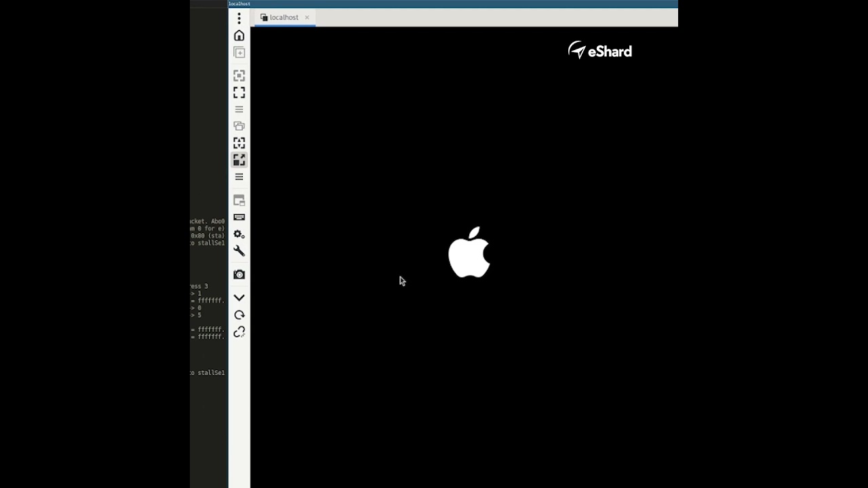Click the new connection plus icon
This screenshot has height=488, width=868.
click(239, 53)
